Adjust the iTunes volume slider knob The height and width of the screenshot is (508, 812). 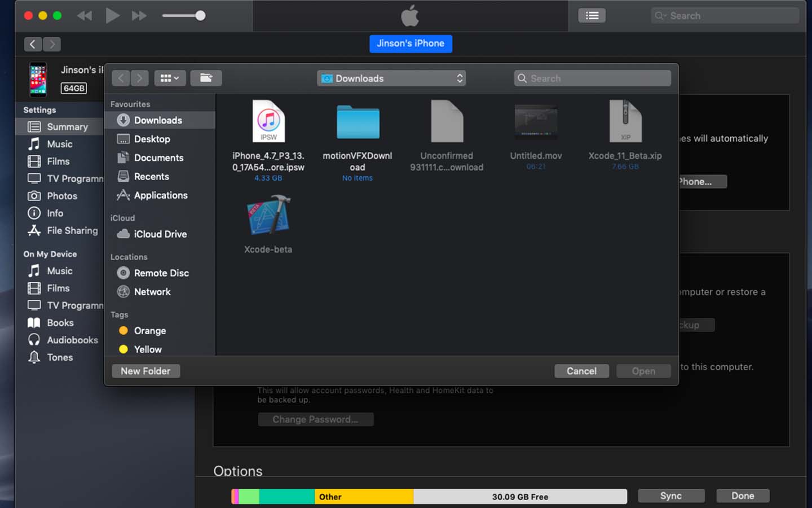coord(200,15)
